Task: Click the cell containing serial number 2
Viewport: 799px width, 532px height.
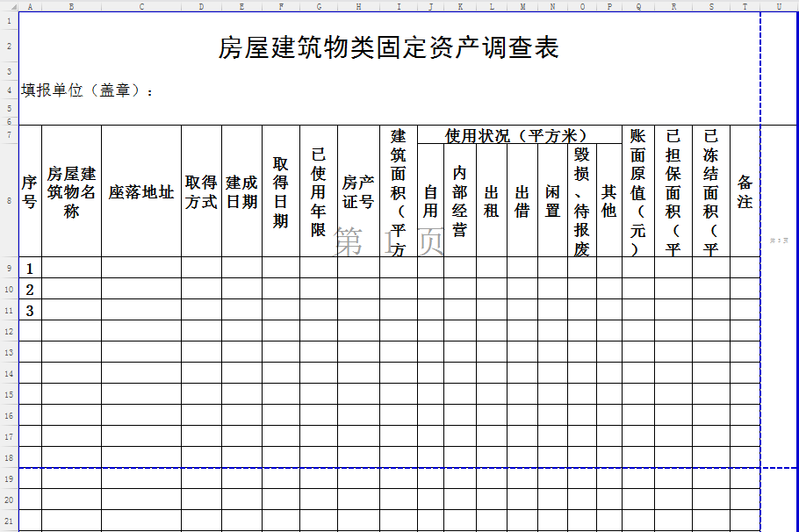Action: (x=30, y=289)
